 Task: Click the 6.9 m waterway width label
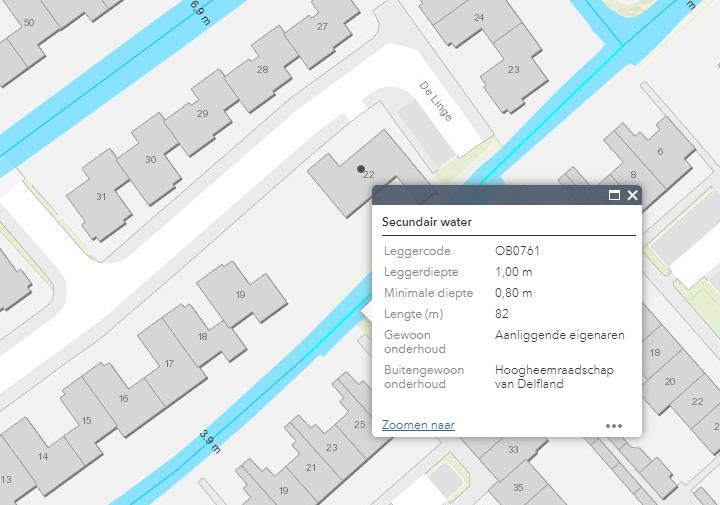[198, 11]
